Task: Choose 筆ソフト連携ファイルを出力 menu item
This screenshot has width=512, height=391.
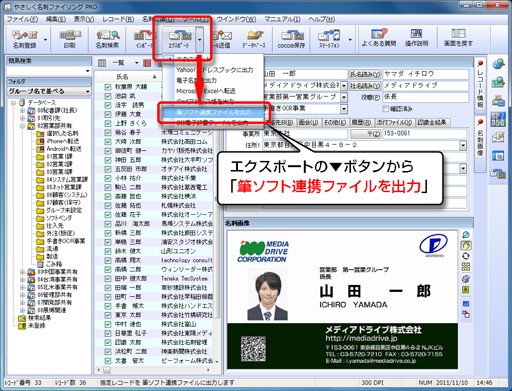Action: [213, 112]
